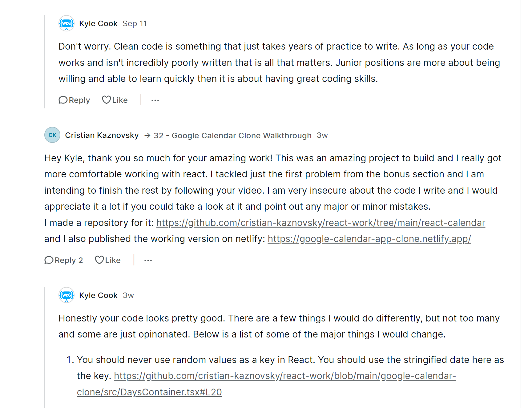Click the Sep 11 timestamp
This screenshot has width=532, height=408.
tap(135, 23)
